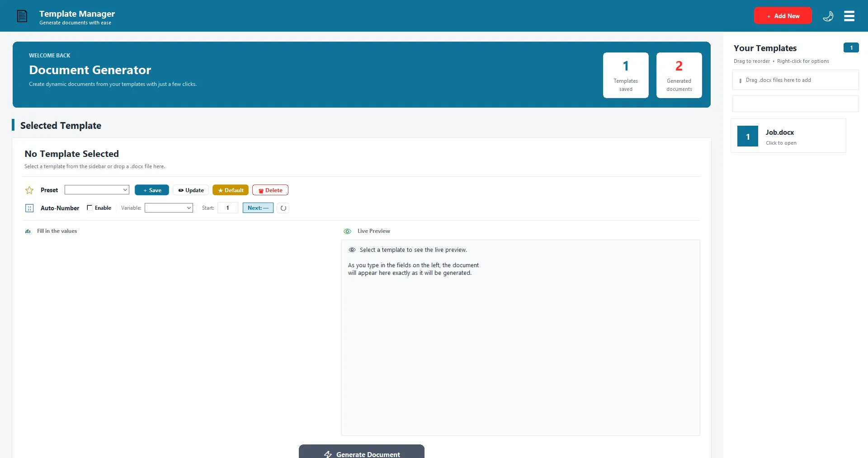
Task: Open the hamburger menu
Action: 849,16
